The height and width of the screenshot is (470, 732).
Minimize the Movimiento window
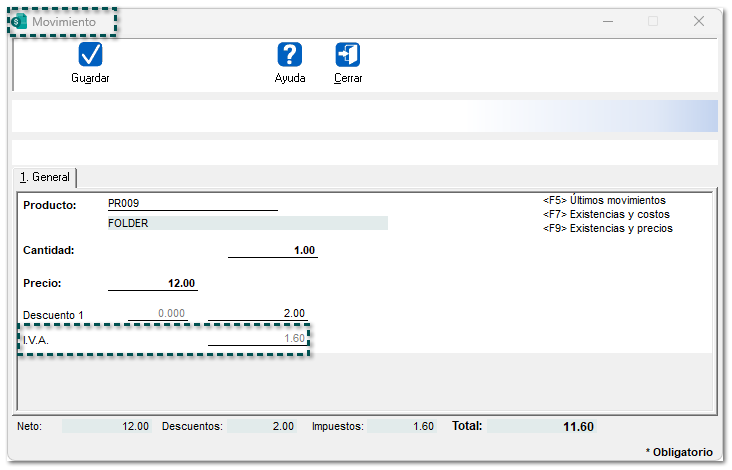point(606,21)
